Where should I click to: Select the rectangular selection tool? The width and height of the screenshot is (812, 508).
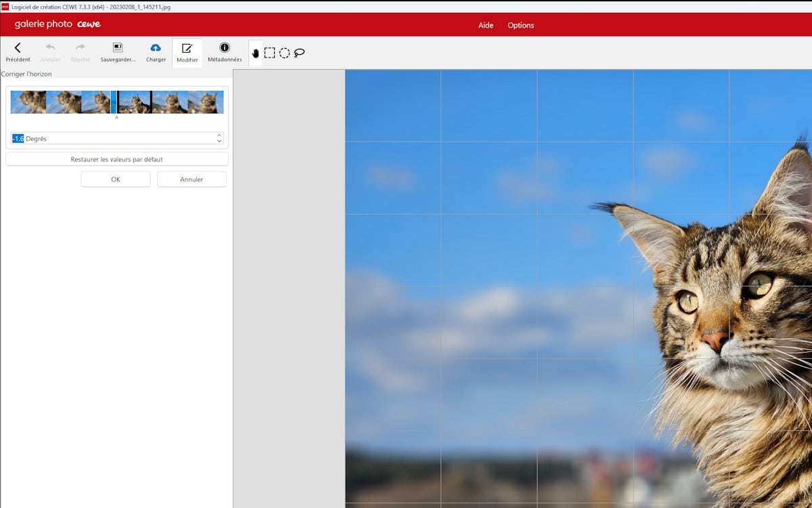point(269,53)
